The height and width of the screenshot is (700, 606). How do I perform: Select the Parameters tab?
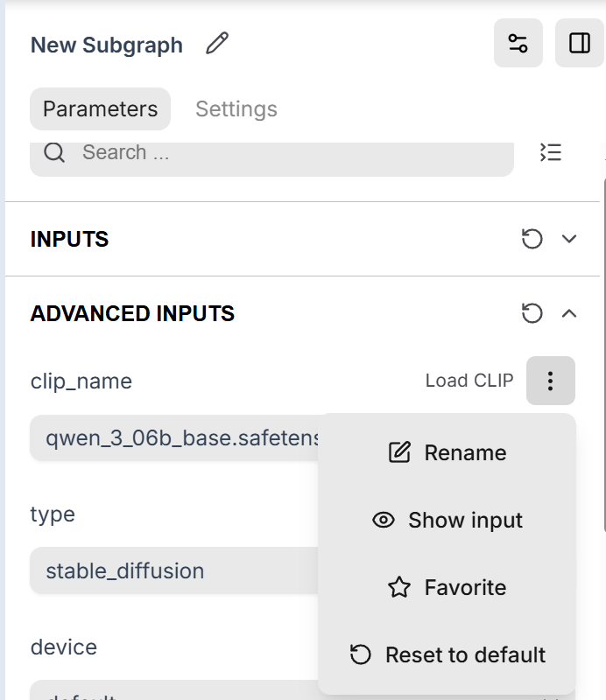click(100, 108)
